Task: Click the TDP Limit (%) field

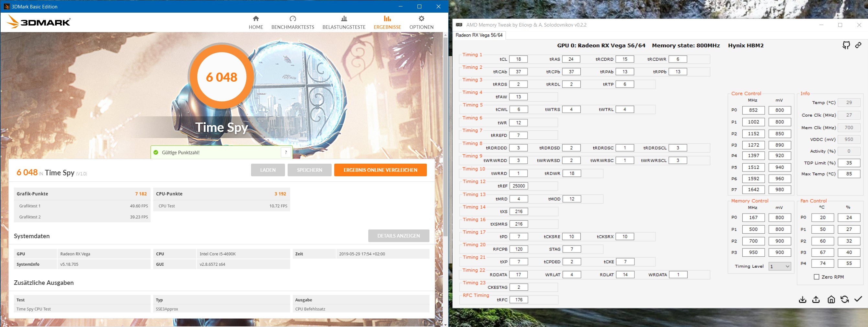Action: tap(849, 163)
